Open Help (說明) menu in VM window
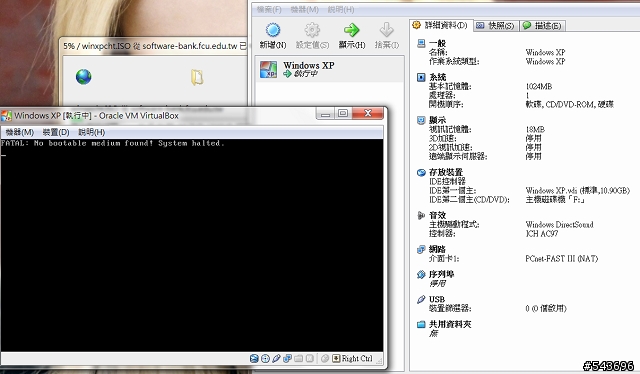This screenshot has height=374, width=640. click(x=91, y=132)
